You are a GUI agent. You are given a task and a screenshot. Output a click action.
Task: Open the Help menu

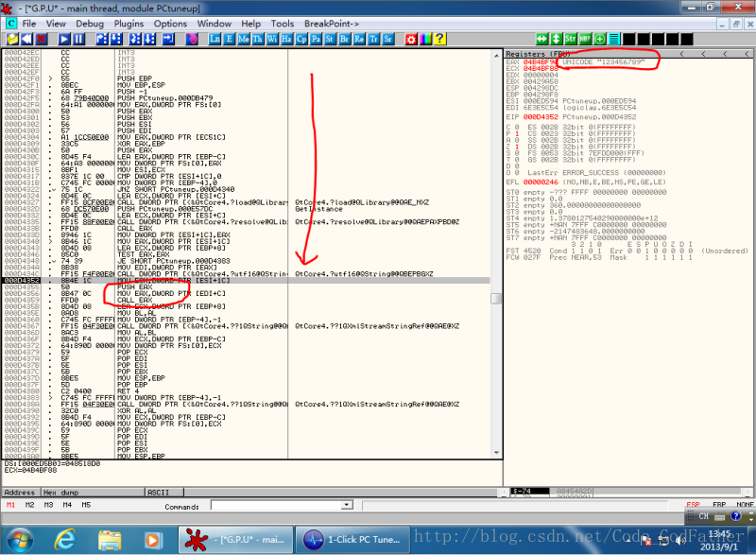250,24
